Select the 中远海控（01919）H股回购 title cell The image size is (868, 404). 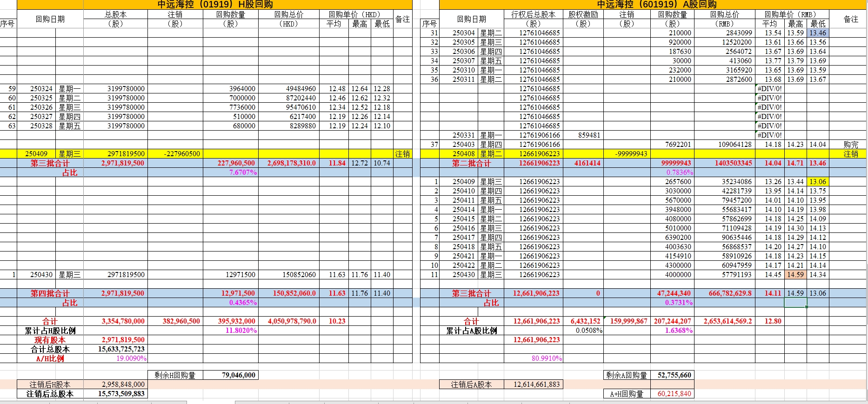(x=214, y=5)
